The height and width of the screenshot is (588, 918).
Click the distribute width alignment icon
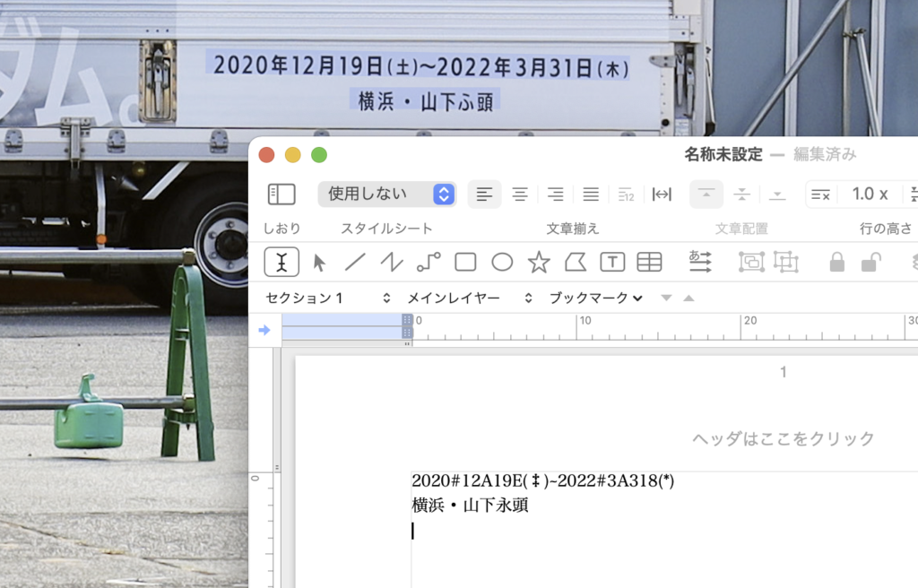[x=662, y=194]
